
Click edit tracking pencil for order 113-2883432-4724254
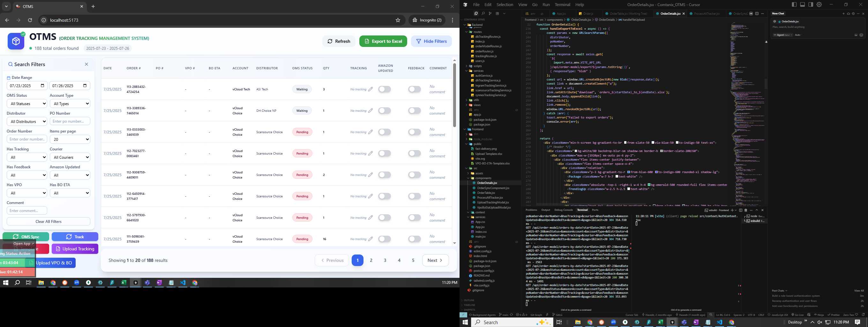(x=370, y=89)
